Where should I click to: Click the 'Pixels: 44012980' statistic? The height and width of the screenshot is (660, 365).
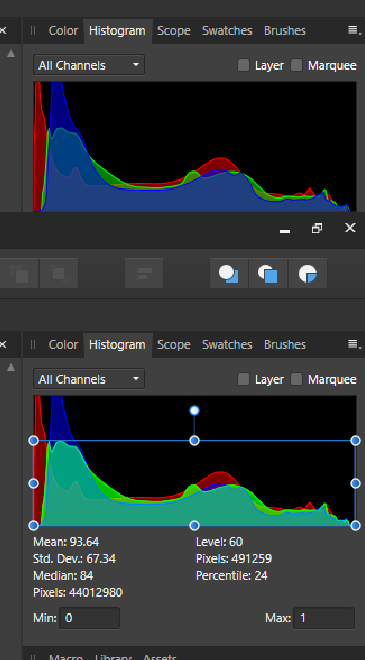click(x=78, y=593)
